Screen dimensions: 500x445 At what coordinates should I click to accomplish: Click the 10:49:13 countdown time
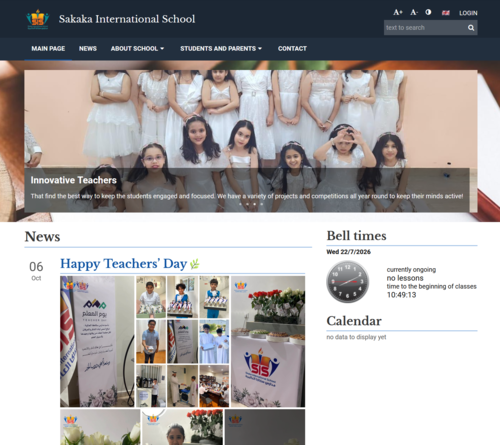click(402, 295)
